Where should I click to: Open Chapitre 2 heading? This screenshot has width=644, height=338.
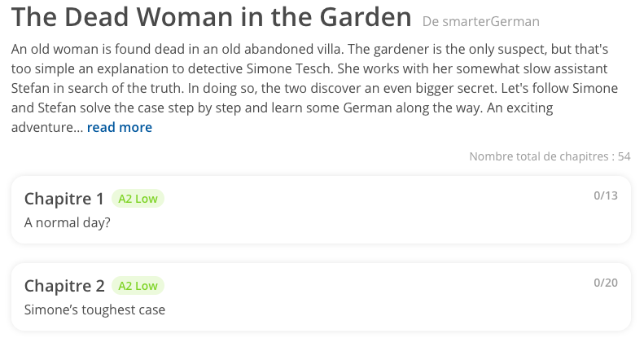(x=64, y=286)
